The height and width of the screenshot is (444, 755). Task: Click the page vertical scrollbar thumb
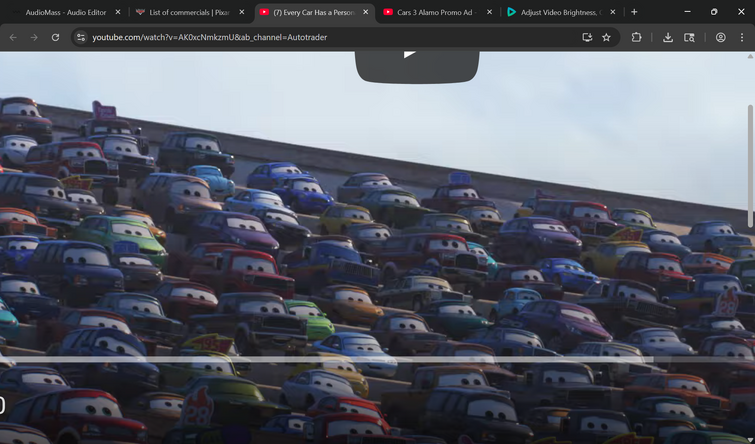point(750,166)
